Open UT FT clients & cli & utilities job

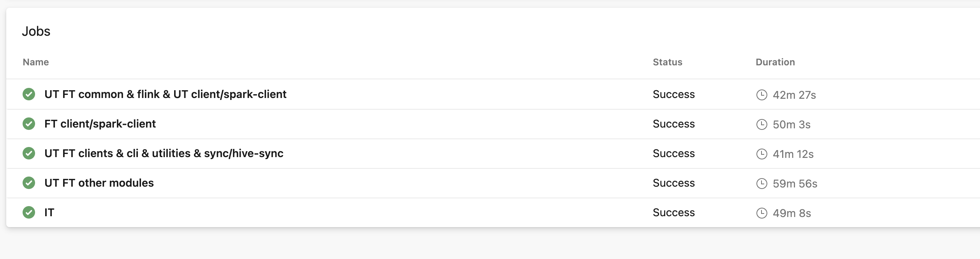(x=164, y=153)
